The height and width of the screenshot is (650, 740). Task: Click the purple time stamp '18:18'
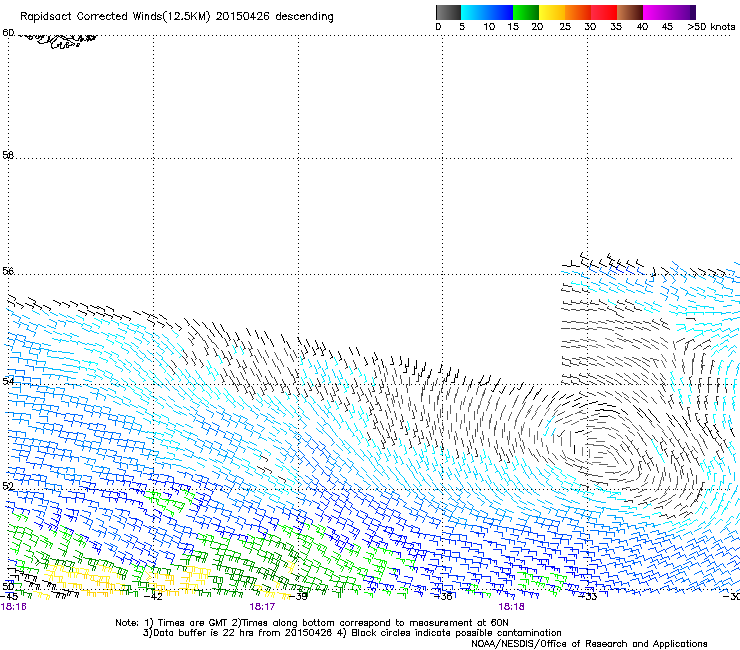pos(512,607)
